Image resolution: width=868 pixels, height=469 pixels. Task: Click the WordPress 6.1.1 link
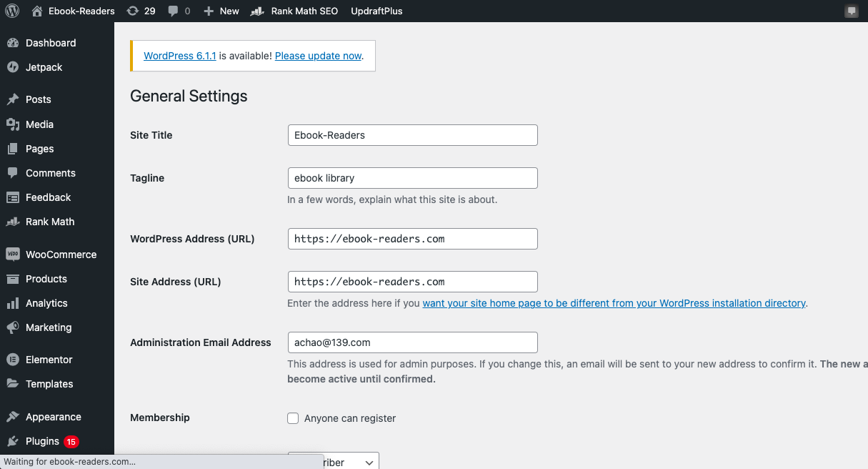180,56
